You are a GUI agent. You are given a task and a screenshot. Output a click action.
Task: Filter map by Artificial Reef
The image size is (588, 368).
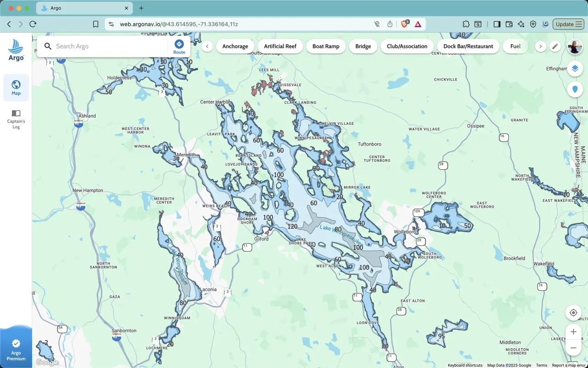click(x=280, y=46)
